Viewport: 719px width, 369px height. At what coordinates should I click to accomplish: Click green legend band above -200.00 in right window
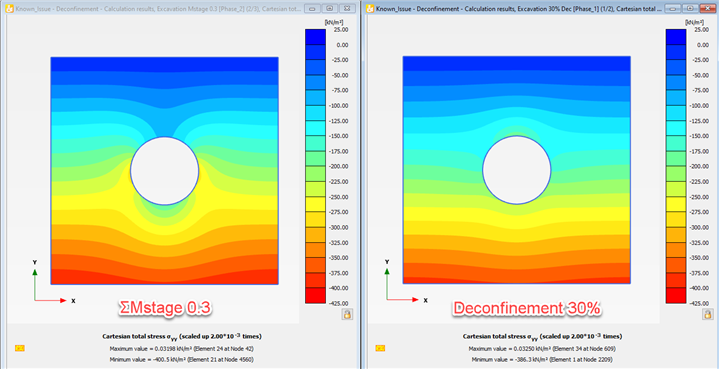[x=676, y=159]
